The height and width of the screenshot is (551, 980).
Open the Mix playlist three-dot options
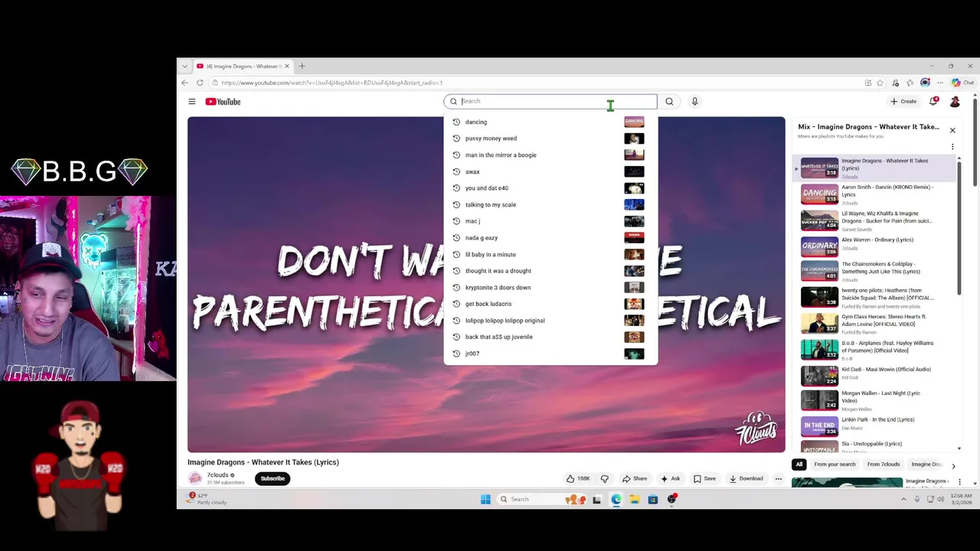952,146
